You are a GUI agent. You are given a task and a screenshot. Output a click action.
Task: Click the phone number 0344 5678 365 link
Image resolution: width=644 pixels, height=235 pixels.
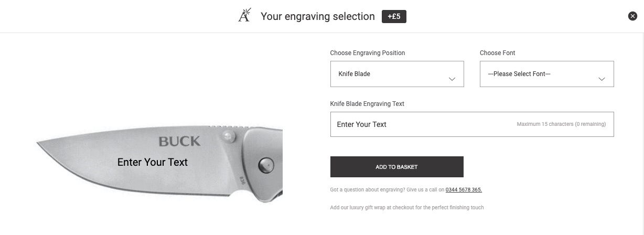tap(464, 189)
